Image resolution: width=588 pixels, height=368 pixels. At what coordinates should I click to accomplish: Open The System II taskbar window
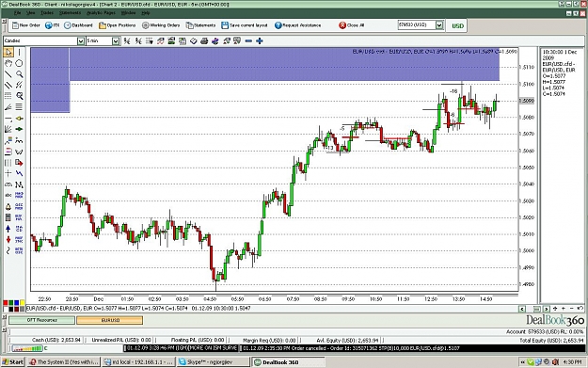point(64,362)
